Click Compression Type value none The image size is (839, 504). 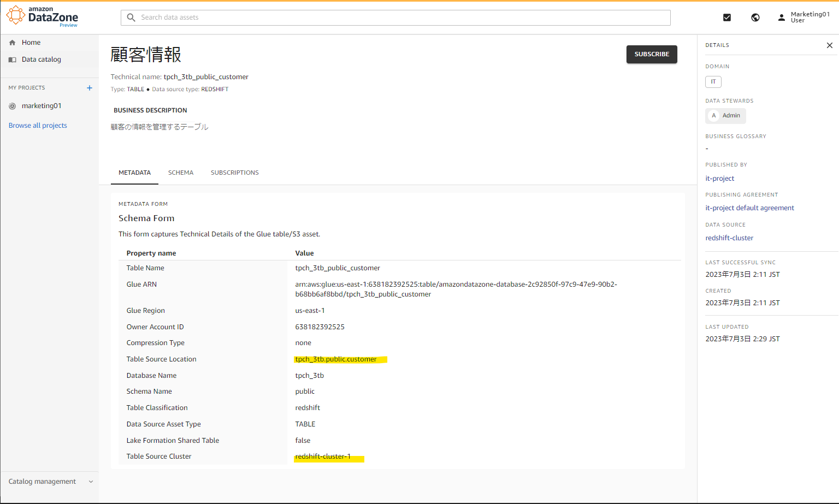303,343
